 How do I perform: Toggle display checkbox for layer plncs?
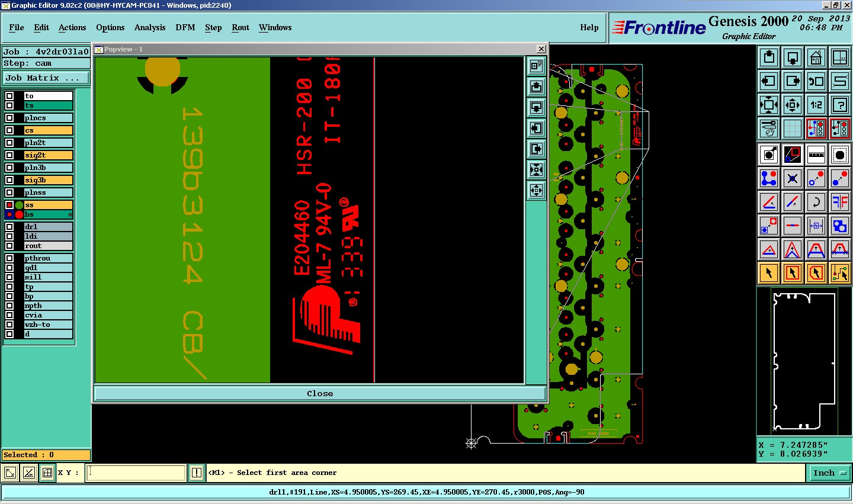click(9, 118)
